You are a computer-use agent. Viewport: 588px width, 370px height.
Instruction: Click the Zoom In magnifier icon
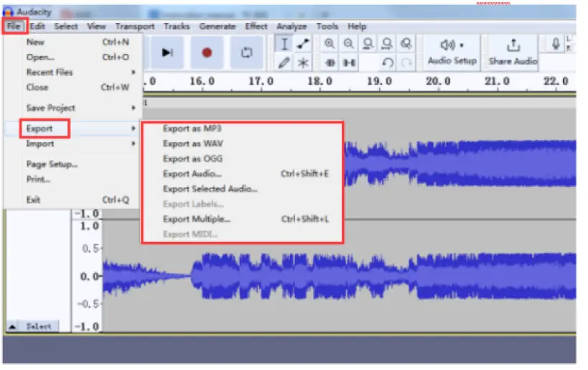[330, 44]
